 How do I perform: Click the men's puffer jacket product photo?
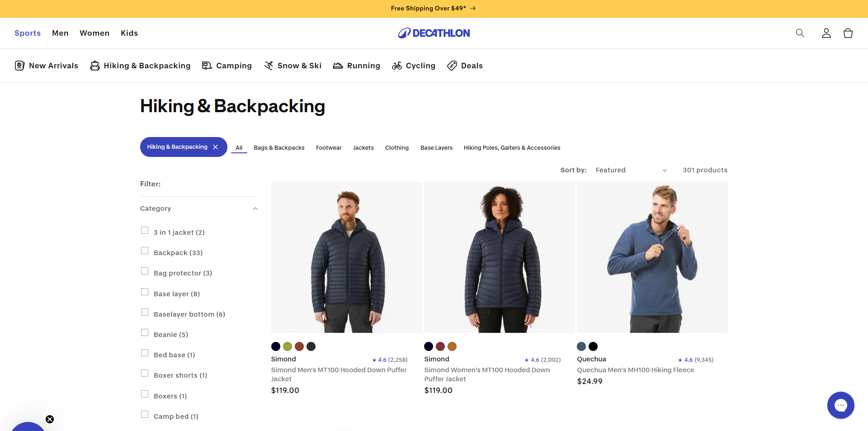[346, 257]
